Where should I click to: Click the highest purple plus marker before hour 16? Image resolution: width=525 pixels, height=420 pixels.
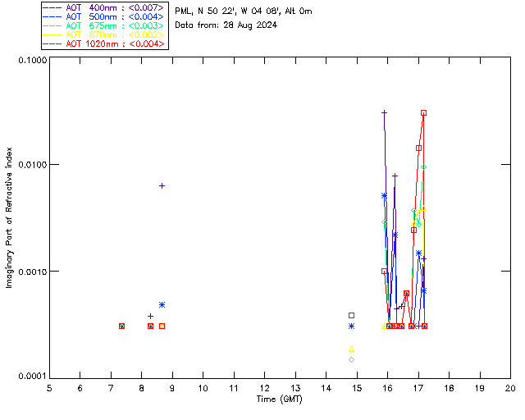coord(385,112)
